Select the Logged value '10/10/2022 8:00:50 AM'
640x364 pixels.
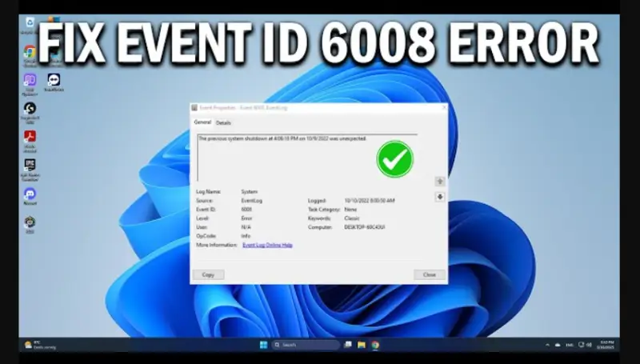tap(370, 201)
